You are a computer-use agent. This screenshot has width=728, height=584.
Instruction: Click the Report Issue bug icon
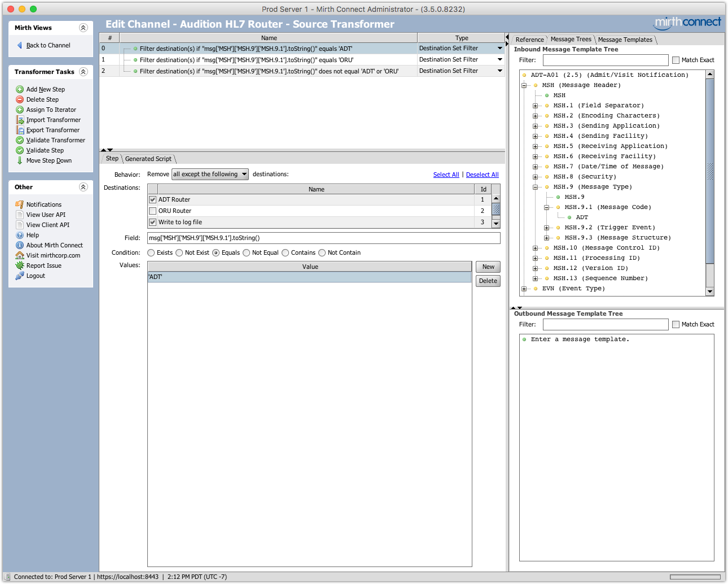click(20, 265)
